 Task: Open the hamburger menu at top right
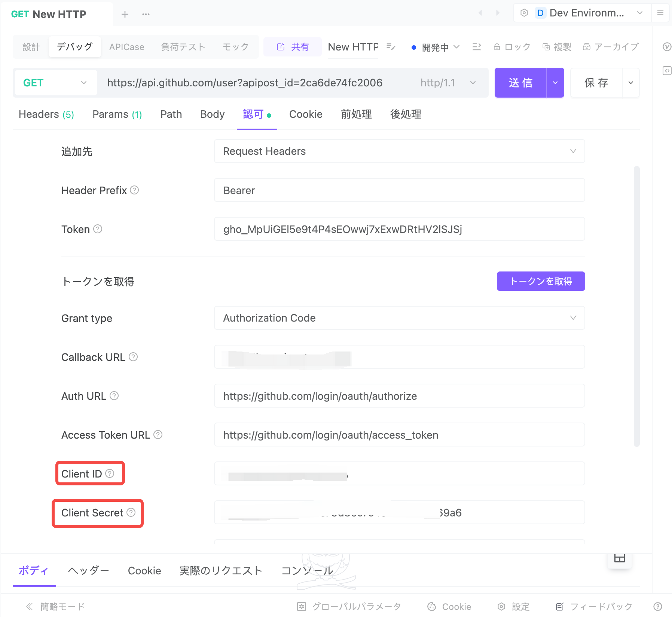pos(660,13)
